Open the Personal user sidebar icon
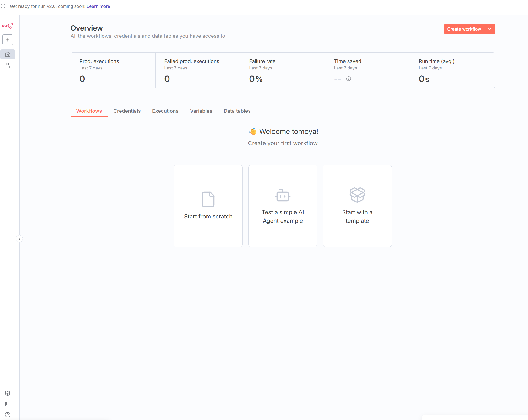Screen dimensions: 528x420 (8, 65)
